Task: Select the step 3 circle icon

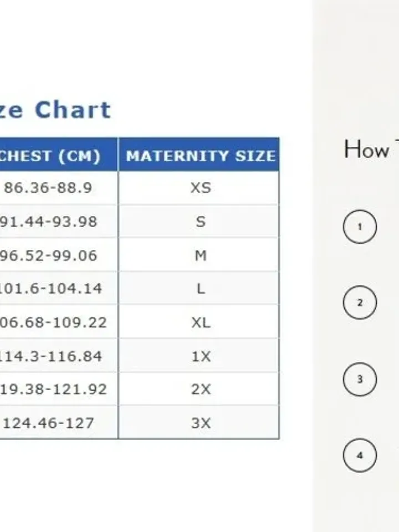Action: coord(360,379)
